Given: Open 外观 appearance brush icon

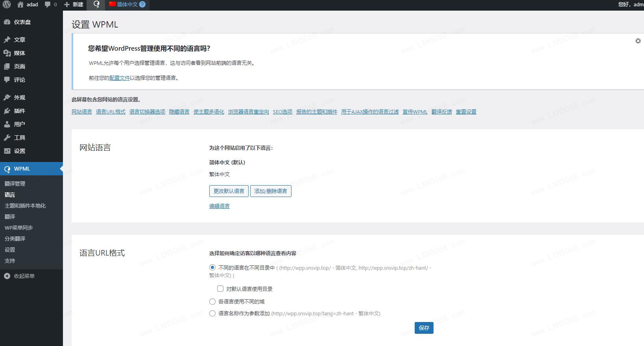Looking at the screenshot, I should (7, 98).
